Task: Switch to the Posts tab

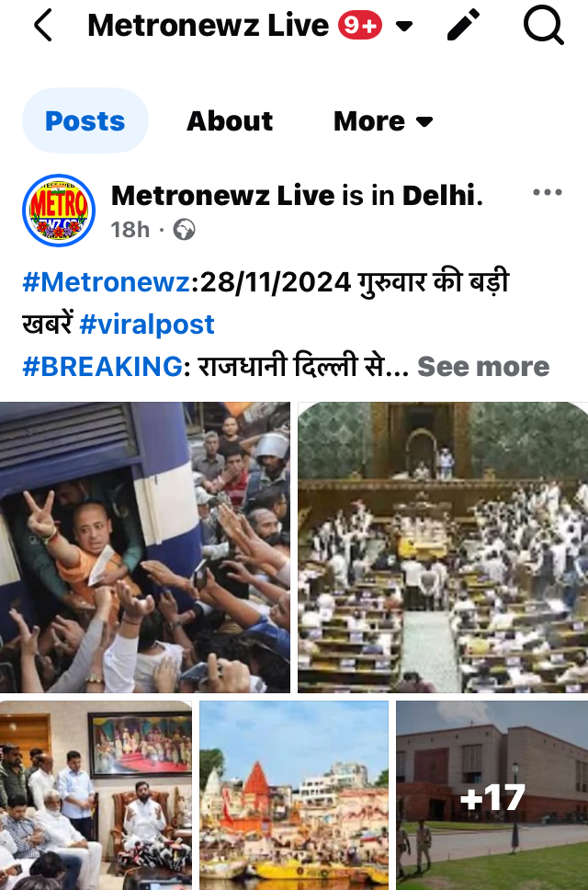Action: pos(85,120)
